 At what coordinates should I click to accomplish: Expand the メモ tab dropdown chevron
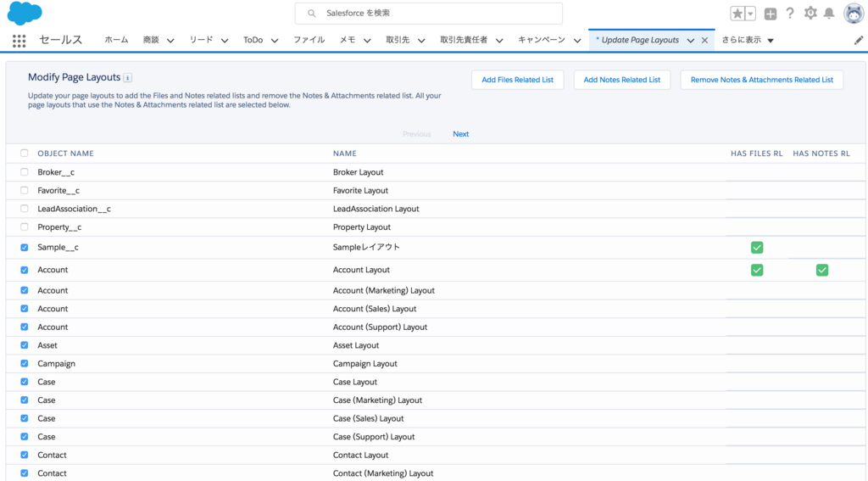tap(367, 41)
